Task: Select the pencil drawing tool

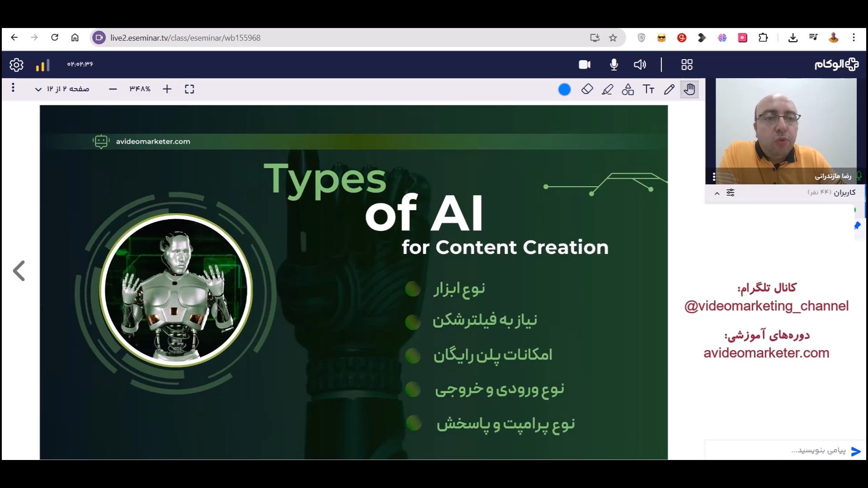Action: coord(669,89)
